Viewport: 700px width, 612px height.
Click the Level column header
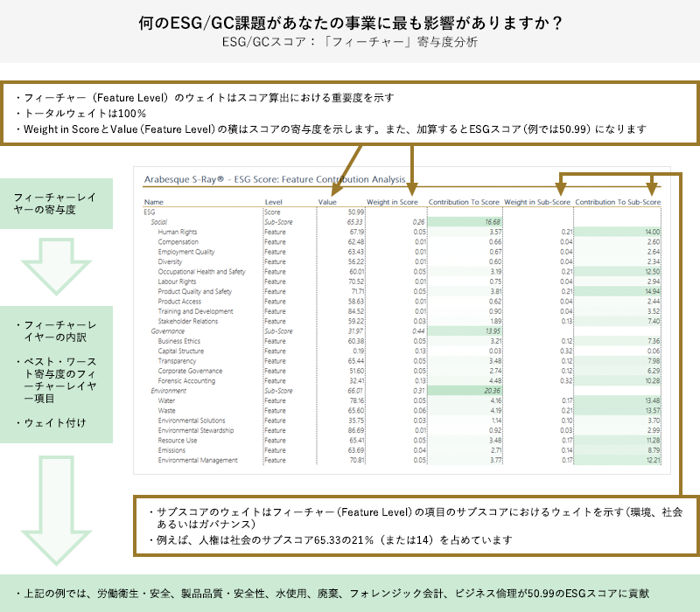pyautogui.click(x=273, y=202)
